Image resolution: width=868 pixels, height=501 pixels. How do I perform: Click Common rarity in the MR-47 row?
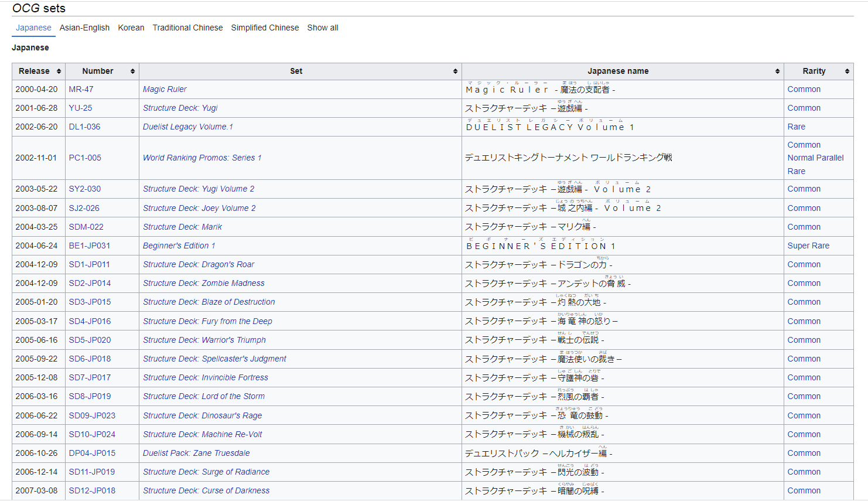point(804,89)
